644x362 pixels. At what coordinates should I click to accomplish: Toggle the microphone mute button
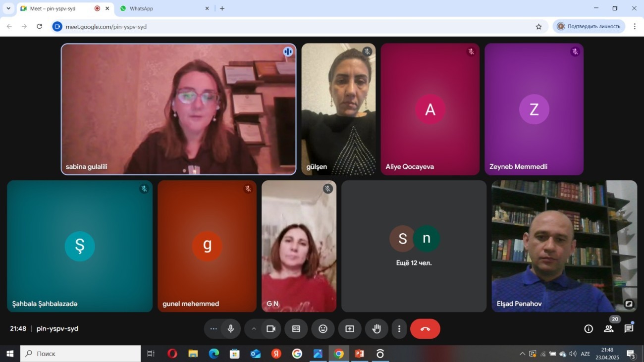[x=230, y=329]
